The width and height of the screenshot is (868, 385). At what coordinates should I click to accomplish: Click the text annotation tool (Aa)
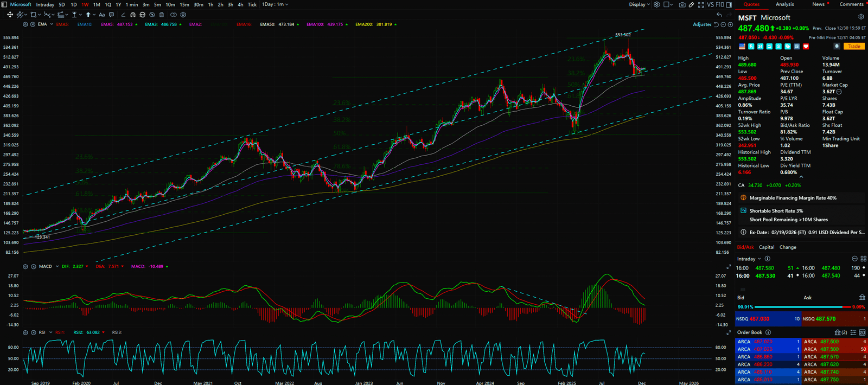[x=101, y=15]
